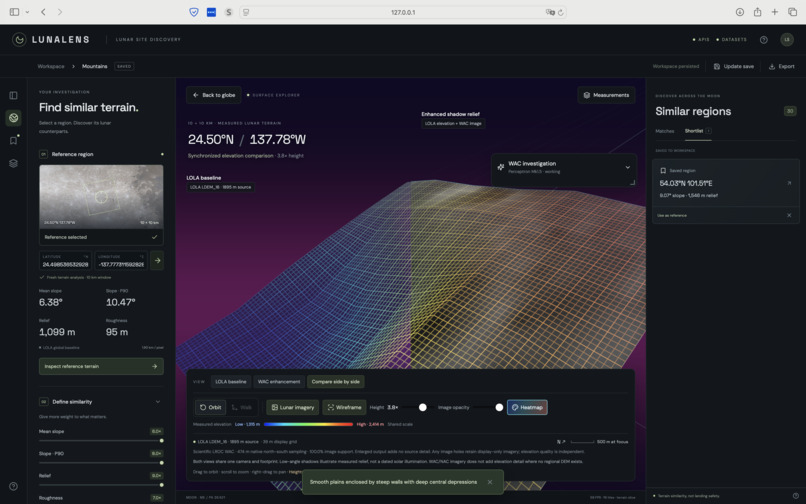806x504 pixels.
Task: Expand the WAC investigation dropdown chevron
Action: 628,167
